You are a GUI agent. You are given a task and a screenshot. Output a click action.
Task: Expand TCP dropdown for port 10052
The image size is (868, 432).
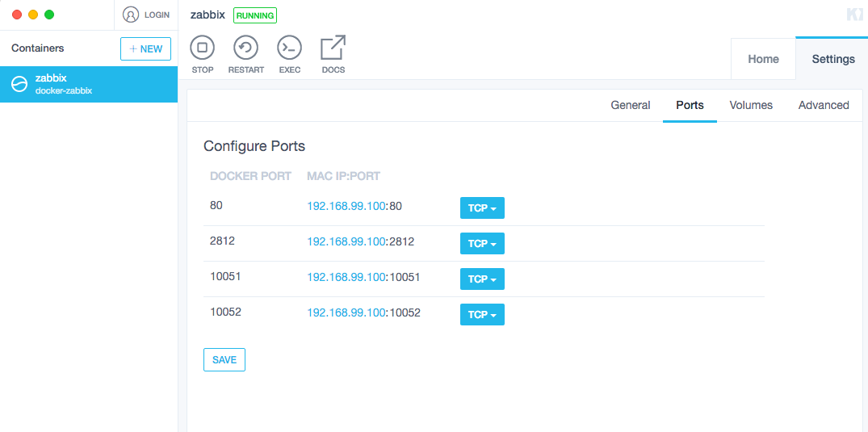click(x=482, y=315)
